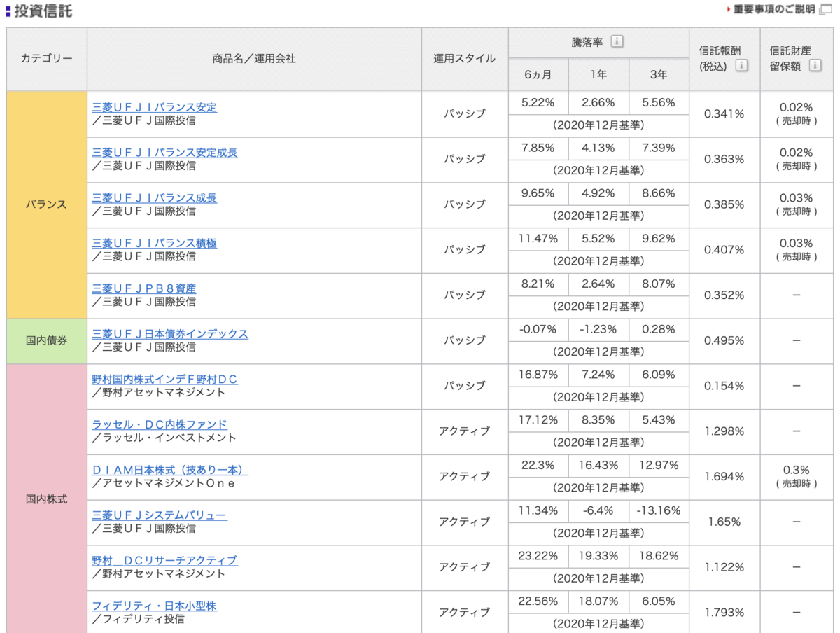Select the 国内株式 category cell
This screenshot has width=840, height=633.
coord(47,499)
